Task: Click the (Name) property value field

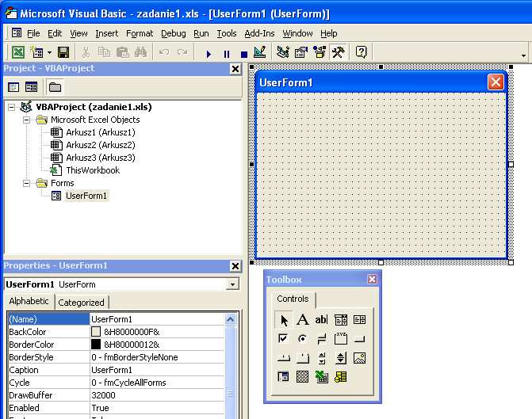Action: click(x=157, y=319)
